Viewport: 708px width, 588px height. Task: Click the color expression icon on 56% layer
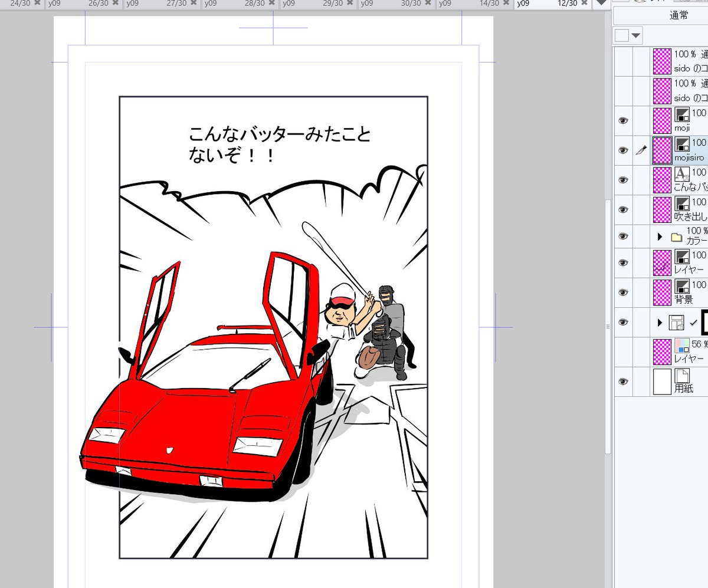(x=682, y=345)
